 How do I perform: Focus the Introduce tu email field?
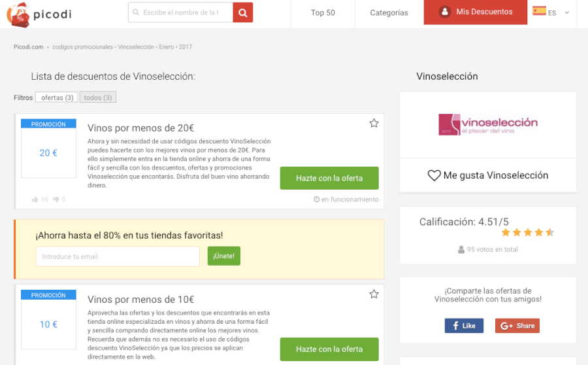118,256
